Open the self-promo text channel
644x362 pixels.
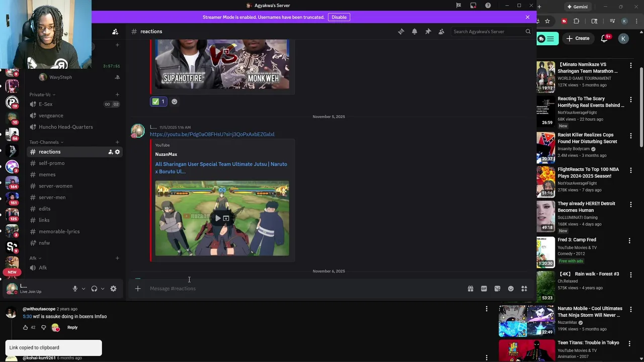pos(74,163)
